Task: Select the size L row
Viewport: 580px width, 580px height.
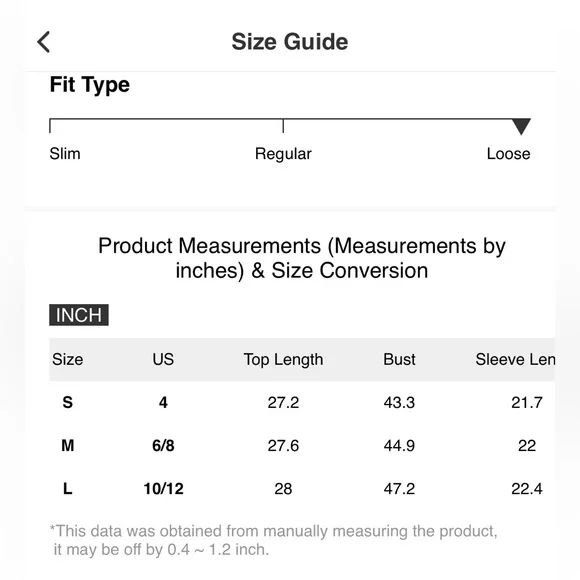Action: pyautogui.click(x=302, y=489)
